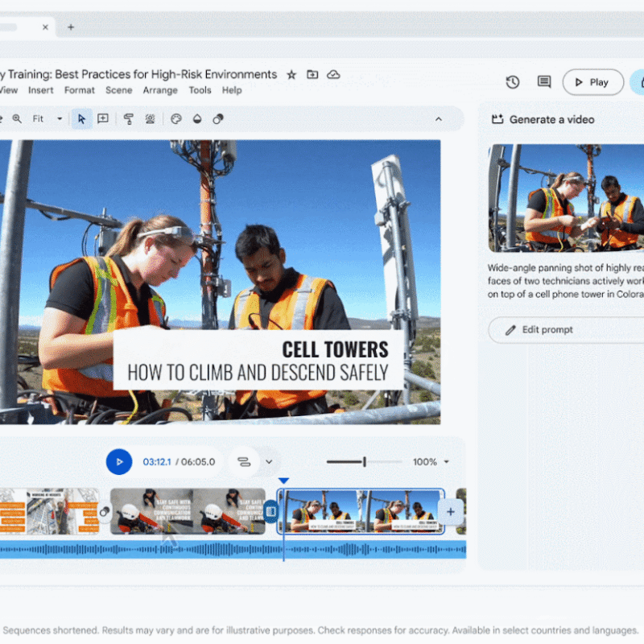644x644 pixels.
Task: Close the current browser tab
Action: [45, 27]
